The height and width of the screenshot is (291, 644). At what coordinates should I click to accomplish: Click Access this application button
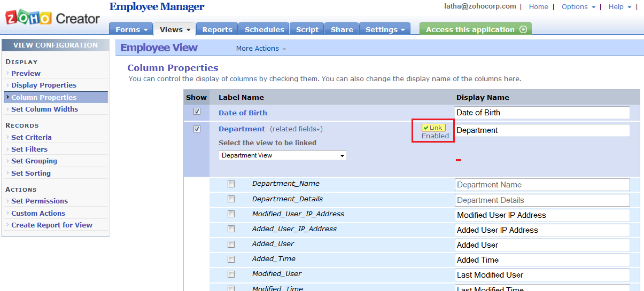(x=476, y=29)
